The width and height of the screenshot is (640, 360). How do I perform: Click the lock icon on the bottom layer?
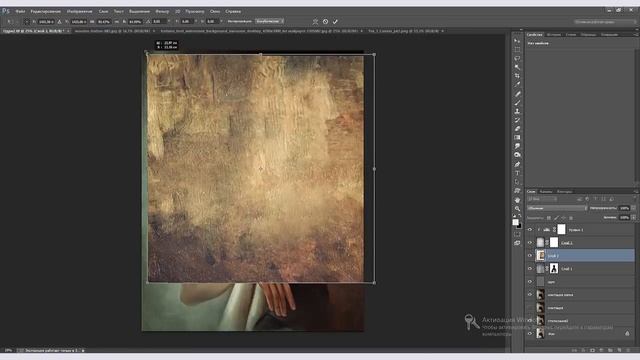627,333
